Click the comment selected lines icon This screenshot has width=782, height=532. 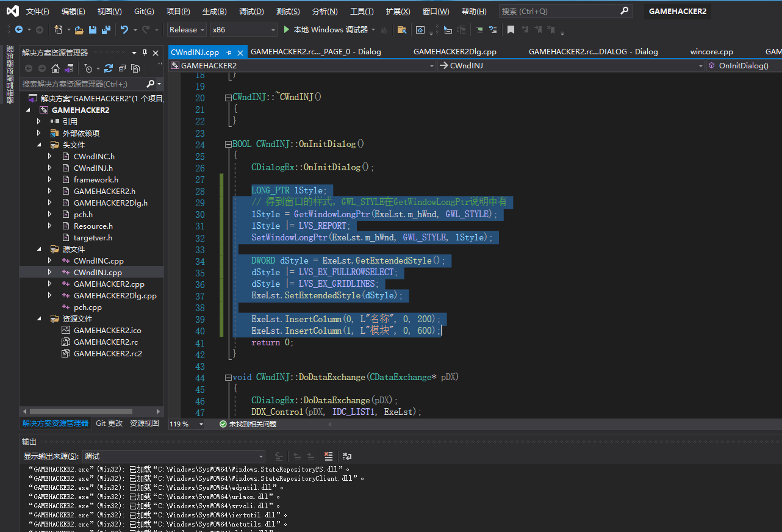[479, 29]
